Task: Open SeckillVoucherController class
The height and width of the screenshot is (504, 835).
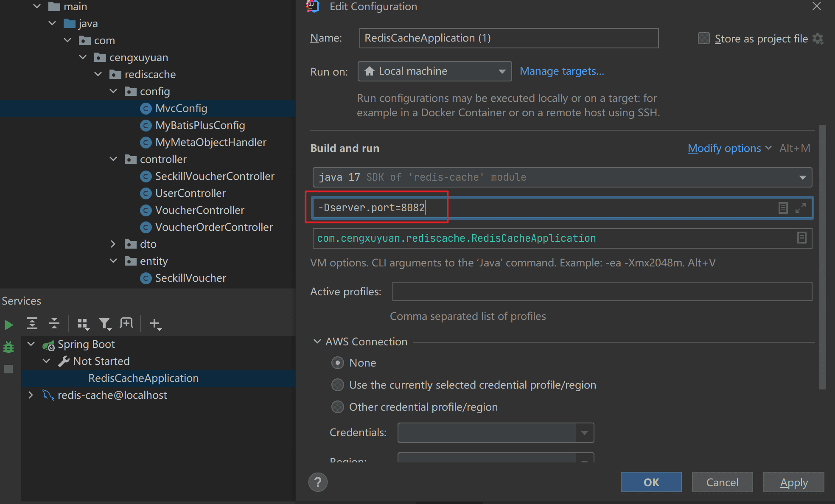Action: click(215, 176)
